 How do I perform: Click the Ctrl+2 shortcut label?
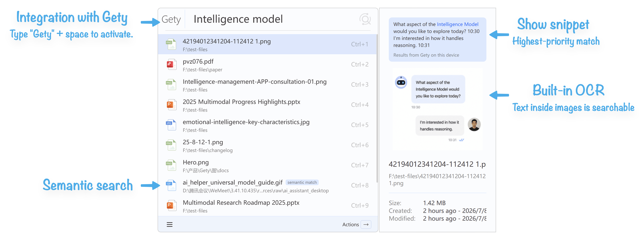point(360,65)
